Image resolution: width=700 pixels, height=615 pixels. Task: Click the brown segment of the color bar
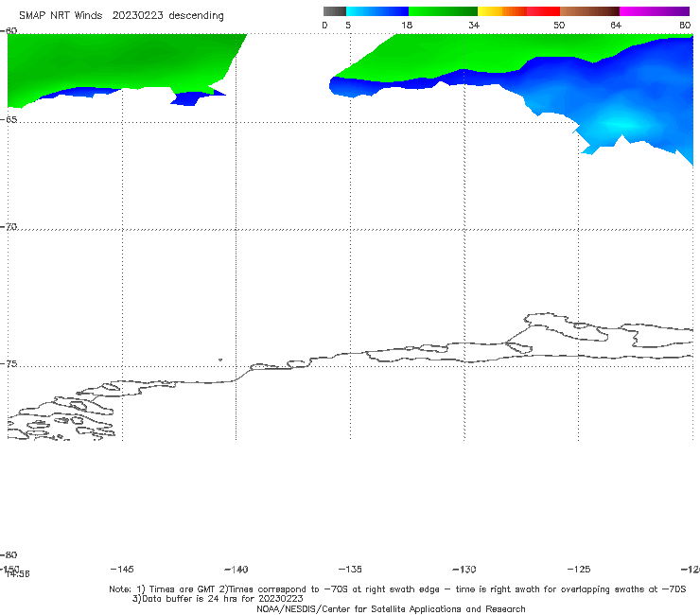(x=589, y=11)
